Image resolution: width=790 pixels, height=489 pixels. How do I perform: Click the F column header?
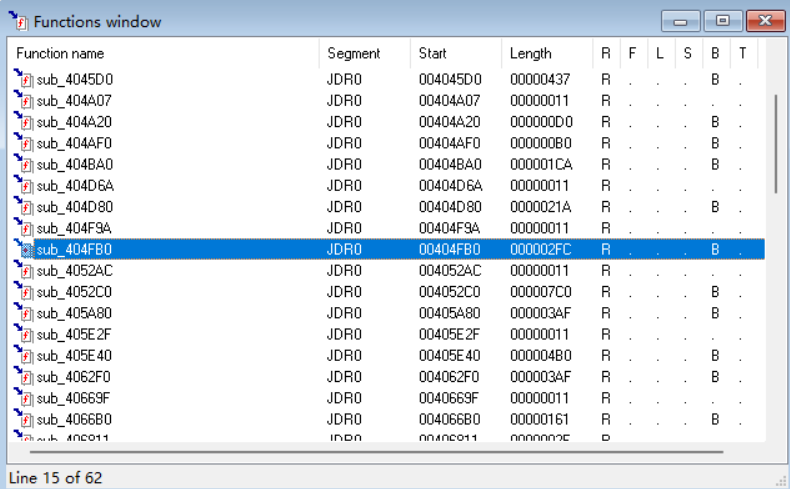pyautogui.click(x=632, y=53)
